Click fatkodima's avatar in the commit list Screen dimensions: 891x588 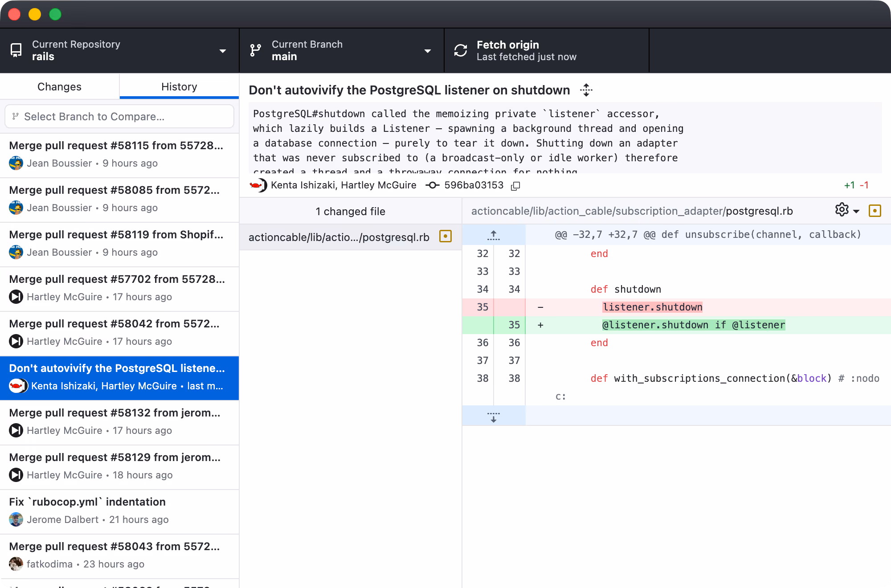[16, 564]
